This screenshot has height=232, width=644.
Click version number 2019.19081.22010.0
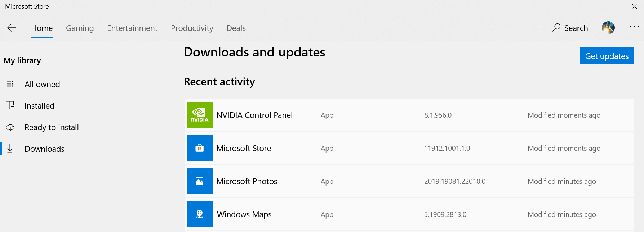click(455, 181)
